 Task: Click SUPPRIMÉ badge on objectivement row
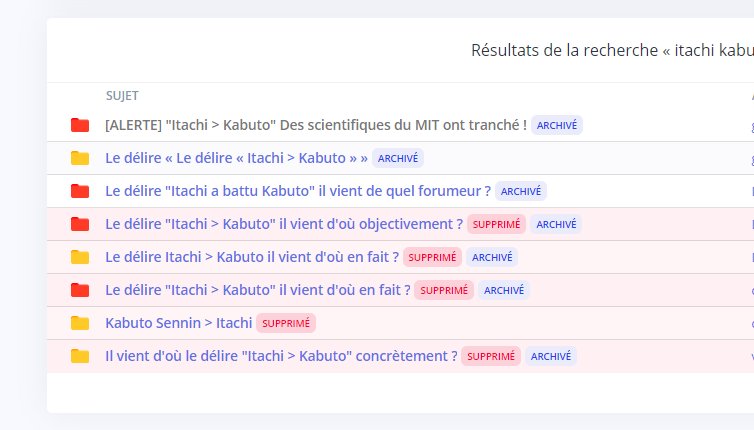(496, 224)
